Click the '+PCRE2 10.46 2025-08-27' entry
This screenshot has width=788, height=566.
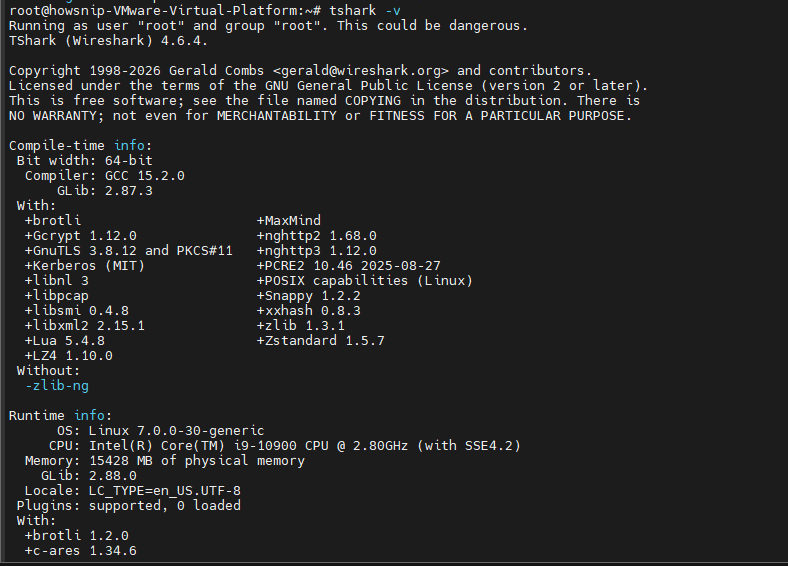[x=348, y=266]
